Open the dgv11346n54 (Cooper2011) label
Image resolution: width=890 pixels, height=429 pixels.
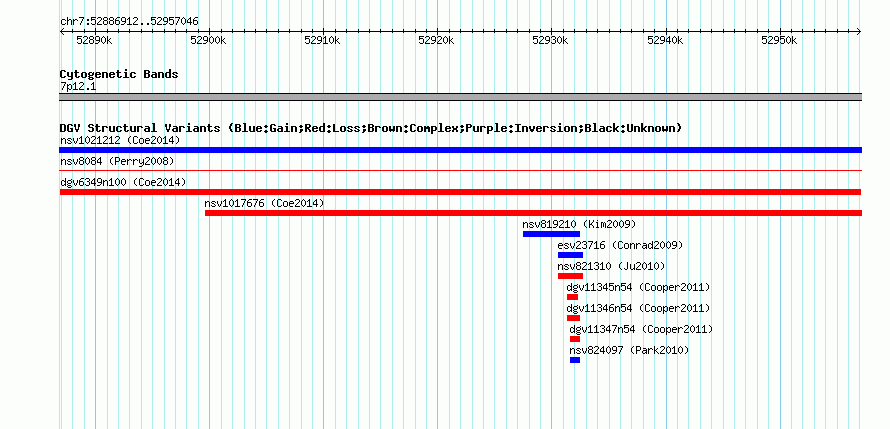(638, 309)
